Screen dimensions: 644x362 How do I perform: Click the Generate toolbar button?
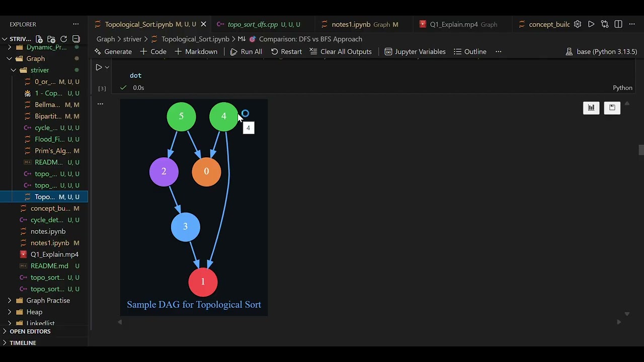point(113,51)
